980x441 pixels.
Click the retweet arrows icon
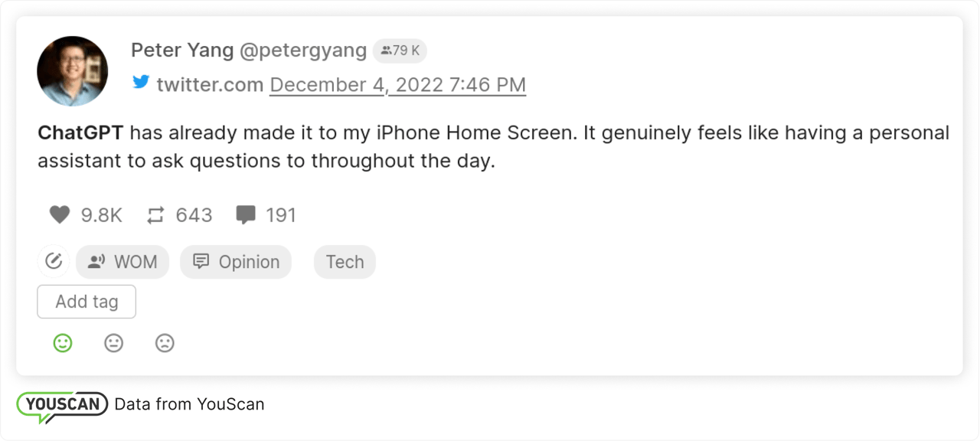pos(155,215)
